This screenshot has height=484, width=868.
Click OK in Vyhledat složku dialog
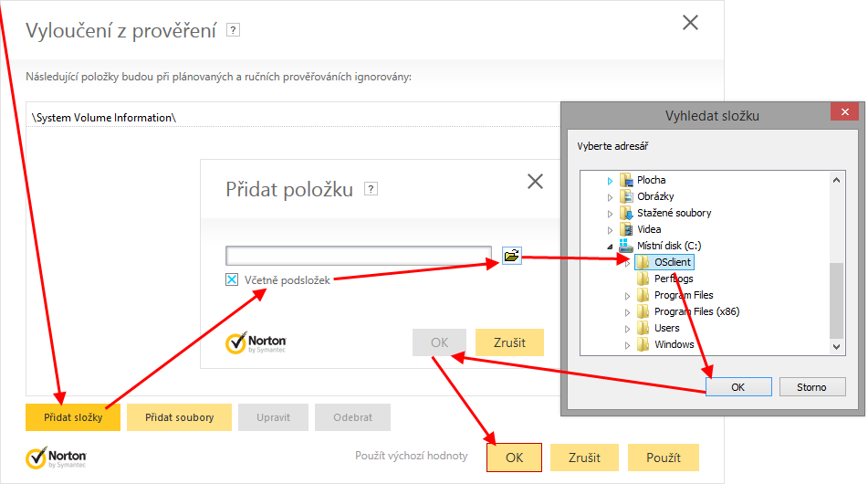click(738, 387)
